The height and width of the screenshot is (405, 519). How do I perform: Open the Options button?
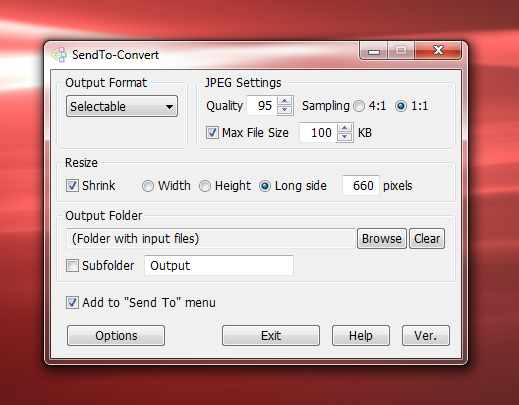click(116, 336)
